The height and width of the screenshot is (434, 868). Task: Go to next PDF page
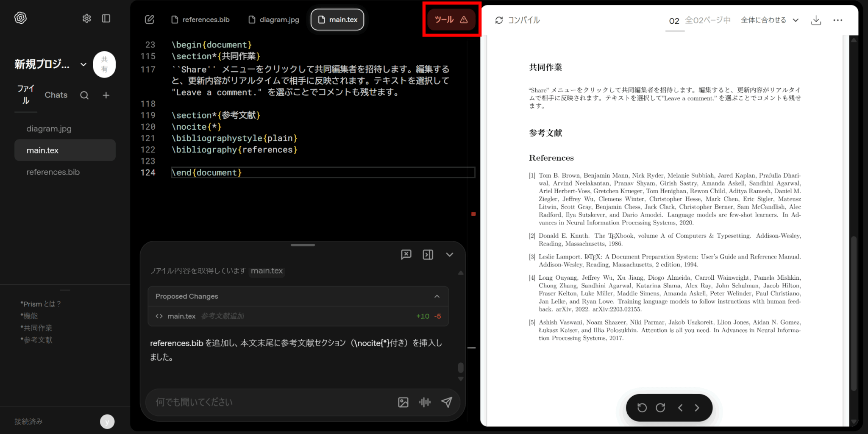tap(697, 408)
